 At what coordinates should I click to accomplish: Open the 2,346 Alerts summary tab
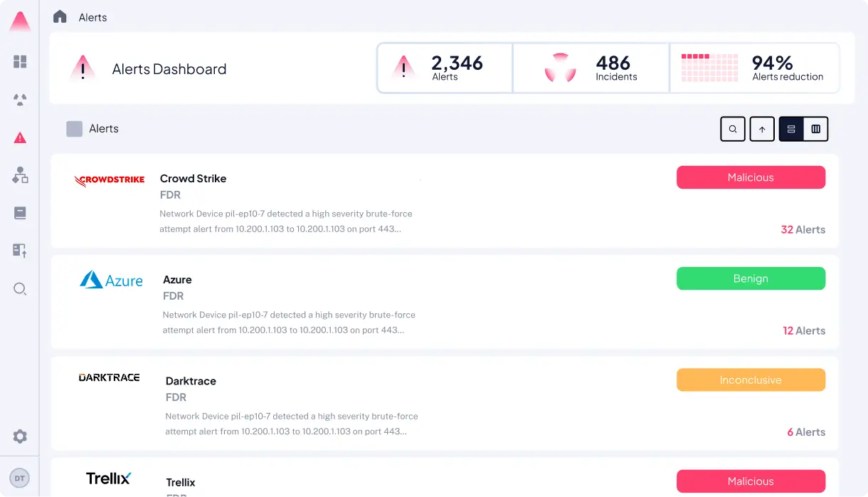[445, 68]
